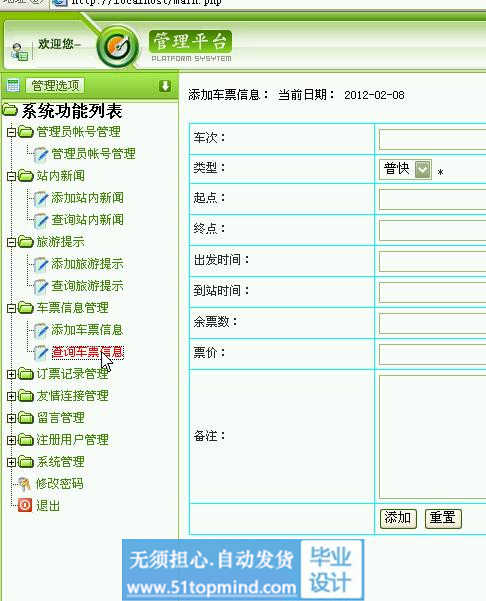This screenshot has width=486, height=601.
Task: Click the pencil icon beside 添加站内新闻
Action: pos(41,198)
